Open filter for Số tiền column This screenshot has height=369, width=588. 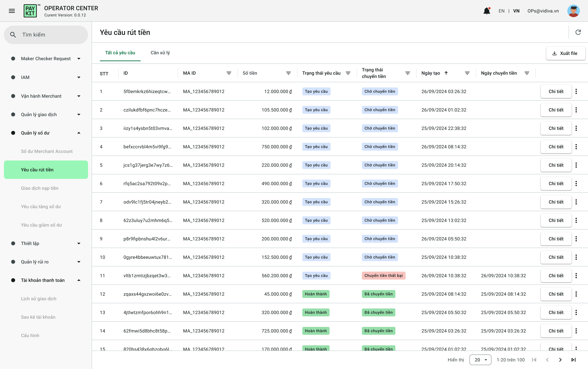288,73
